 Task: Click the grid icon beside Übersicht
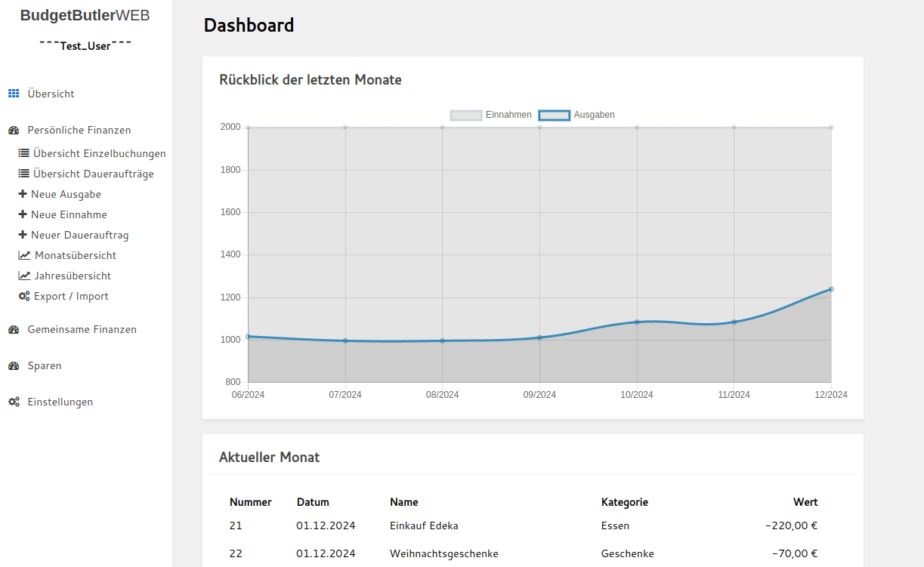[x=14, y=93]
